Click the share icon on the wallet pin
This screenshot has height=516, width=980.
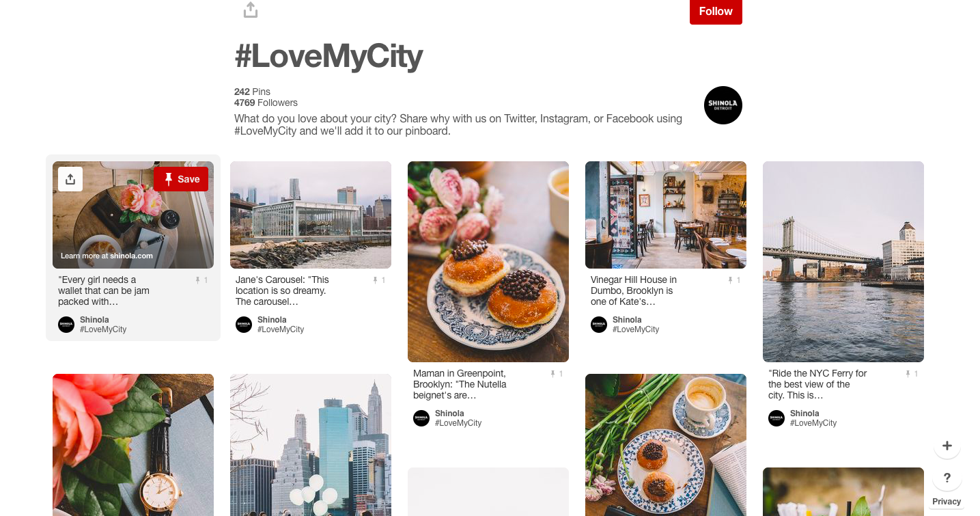point(70,179)
